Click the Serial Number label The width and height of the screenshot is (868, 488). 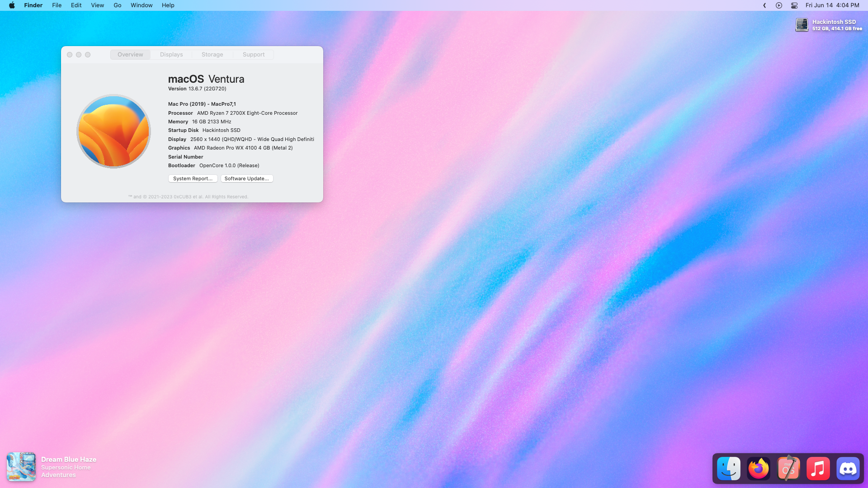coord(186,157)
